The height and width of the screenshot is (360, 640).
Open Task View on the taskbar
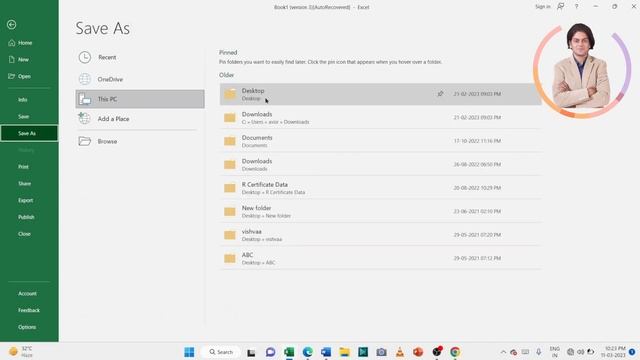click(x=251, y=352)
